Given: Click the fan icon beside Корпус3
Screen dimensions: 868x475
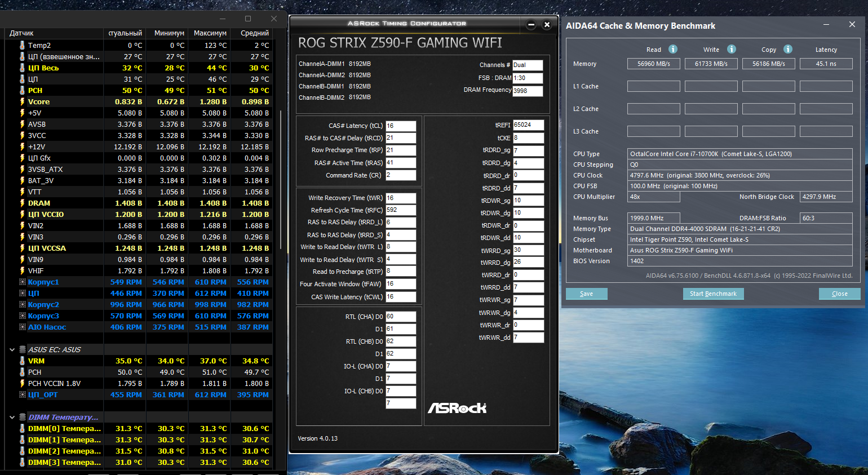Looking at the screenshot, I should pos(22,316).
